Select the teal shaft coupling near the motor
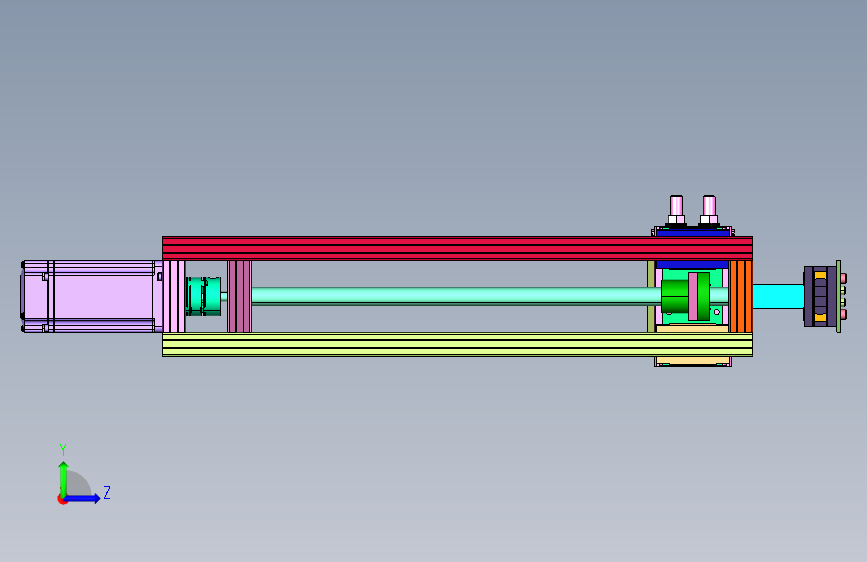This screenshot has height=562, width=867. tap(203, 296)
